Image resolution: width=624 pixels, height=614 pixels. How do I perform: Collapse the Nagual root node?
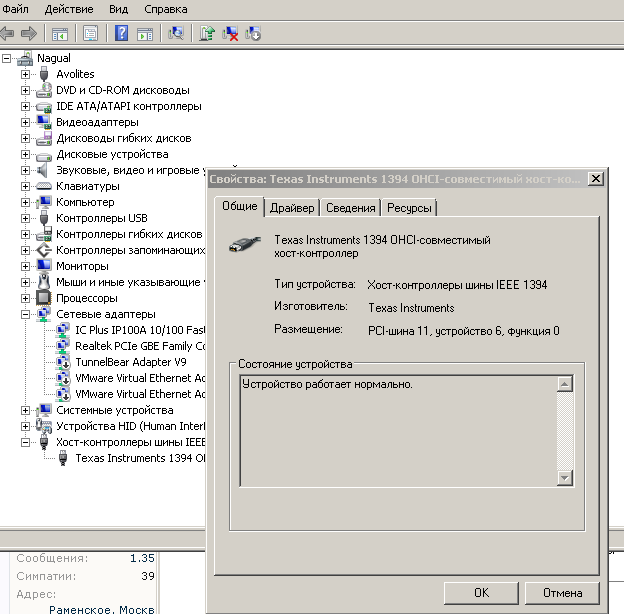6,58
